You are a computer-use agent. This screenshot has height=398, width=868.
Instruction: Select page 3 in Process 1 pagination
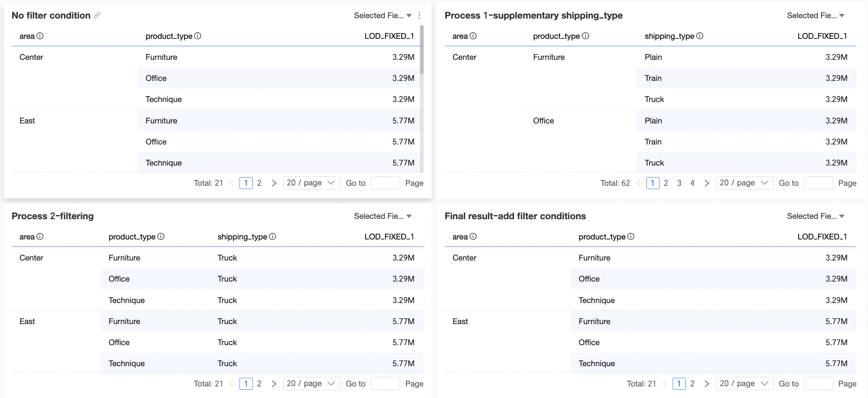(679, 183)
